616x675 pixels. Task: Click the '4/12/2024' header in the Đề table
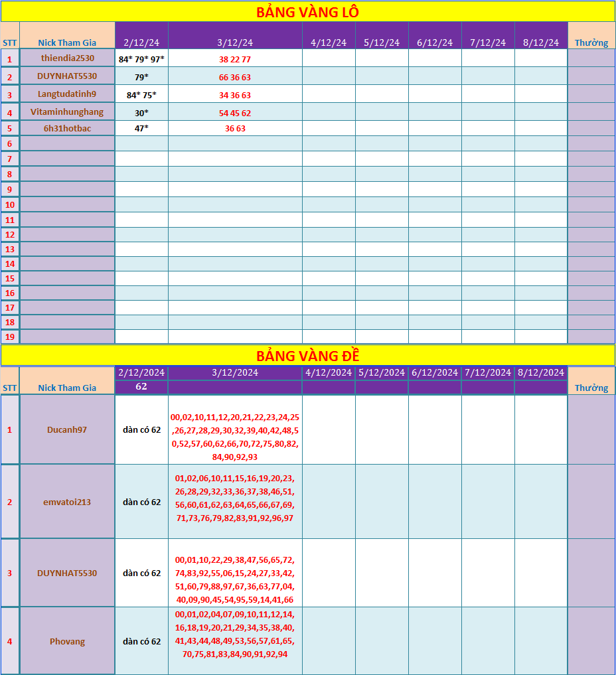[329, 373]
